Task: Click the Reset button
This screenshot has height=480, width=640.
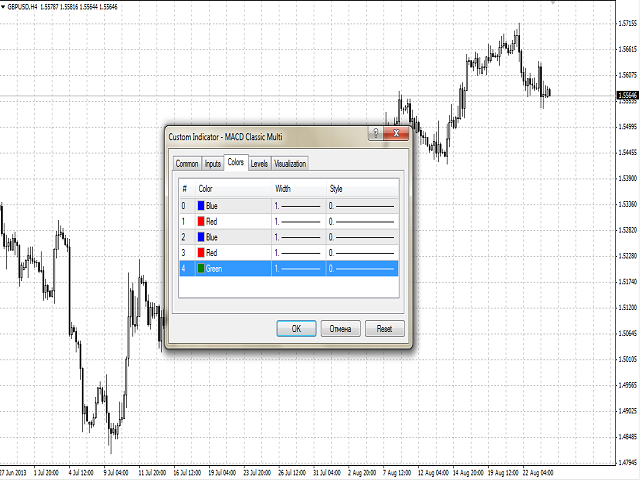Action: point(384,329)
